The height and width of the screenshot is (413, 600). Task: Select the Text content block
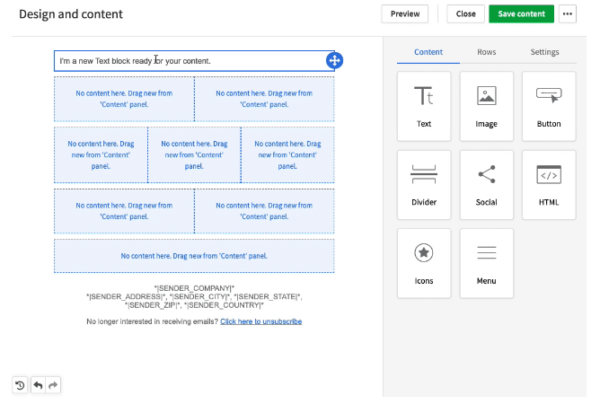coord(424,106)
